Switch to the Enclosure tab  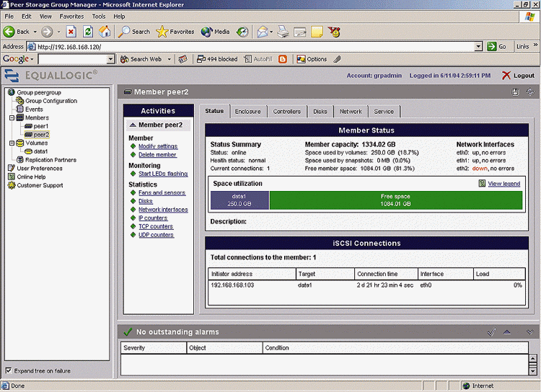247,112
